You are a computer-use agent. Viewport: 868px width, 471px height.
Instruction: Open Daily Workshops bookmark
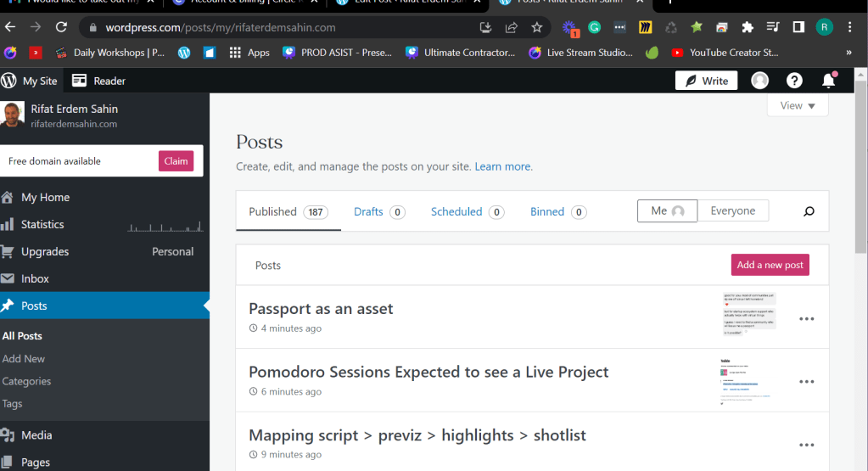(110, 53)
